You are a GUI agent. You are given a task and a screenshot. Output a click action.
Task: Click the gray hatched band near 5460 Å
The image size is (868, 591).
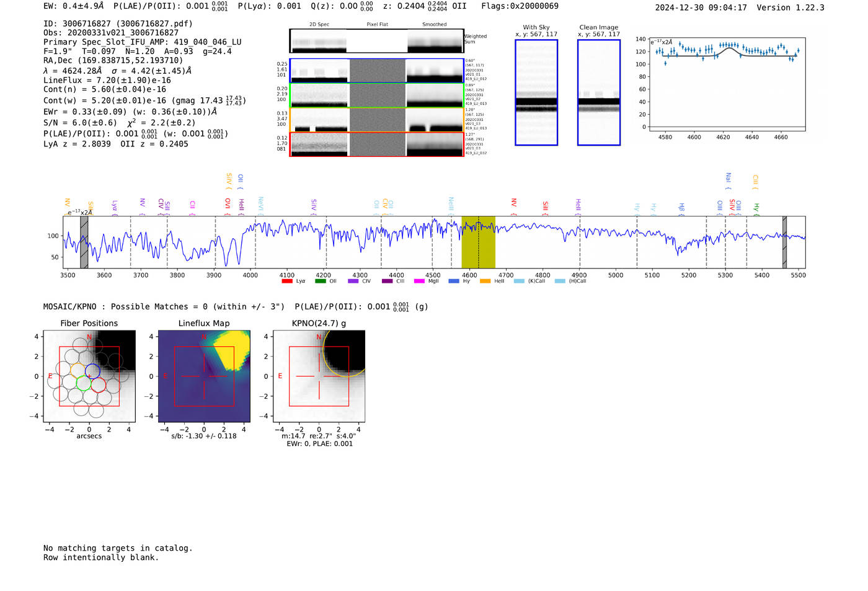pos(784,242)
